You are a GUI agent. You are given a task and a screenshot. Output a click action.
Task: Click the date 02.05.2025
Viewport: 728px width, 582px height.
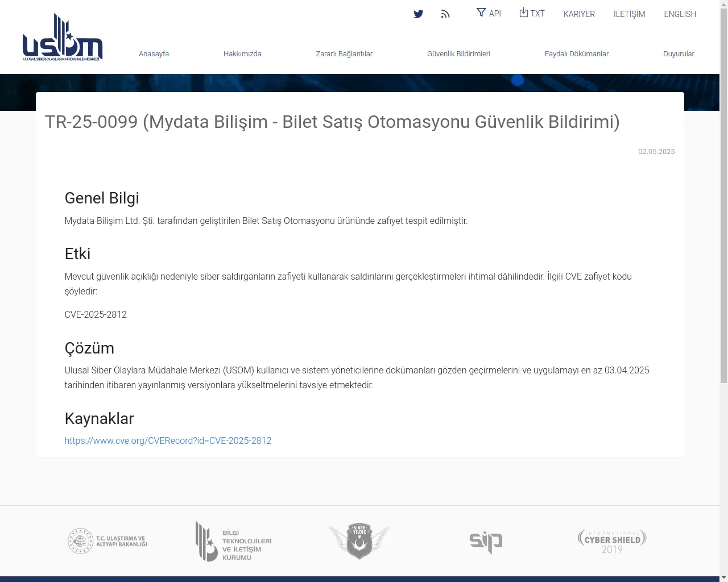(x=656, y=152)
